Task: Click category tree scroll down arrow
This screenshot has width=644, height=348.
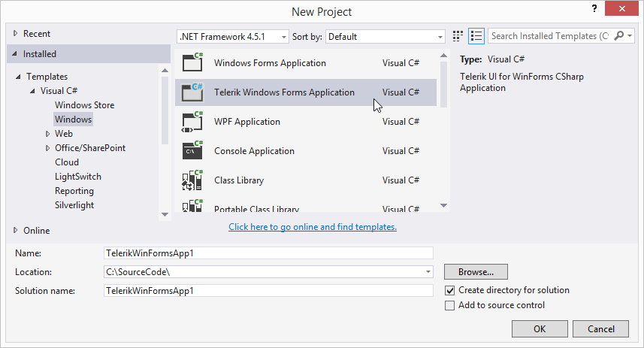Action: (165, 214)
